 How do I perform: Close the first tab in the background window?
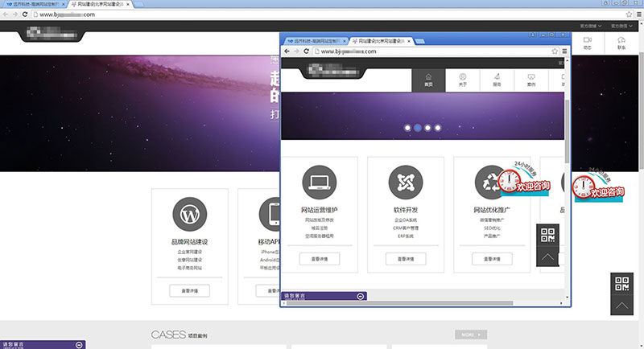[x=64, y=4]
